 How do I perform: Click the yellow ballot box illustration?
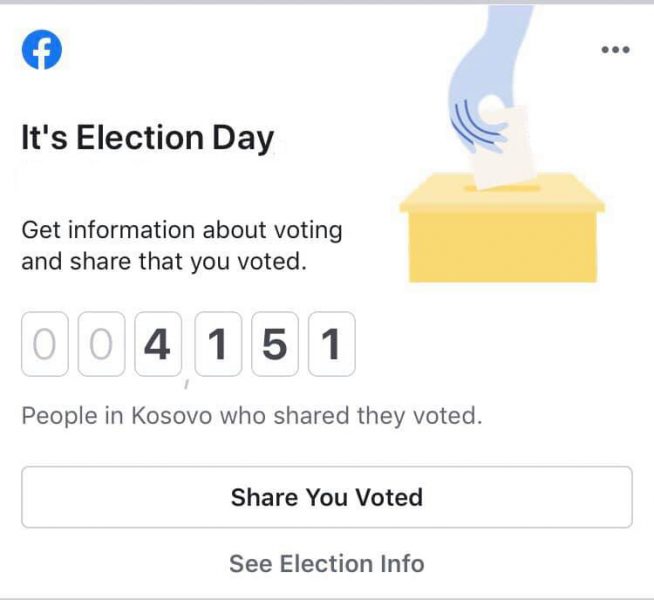[502, 228]
